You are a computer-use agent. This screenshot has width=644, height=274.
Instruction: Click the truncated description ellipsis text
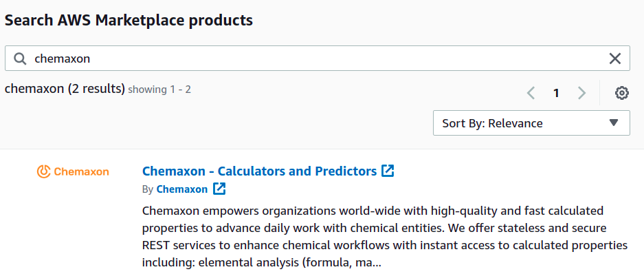tap(377, 262)
